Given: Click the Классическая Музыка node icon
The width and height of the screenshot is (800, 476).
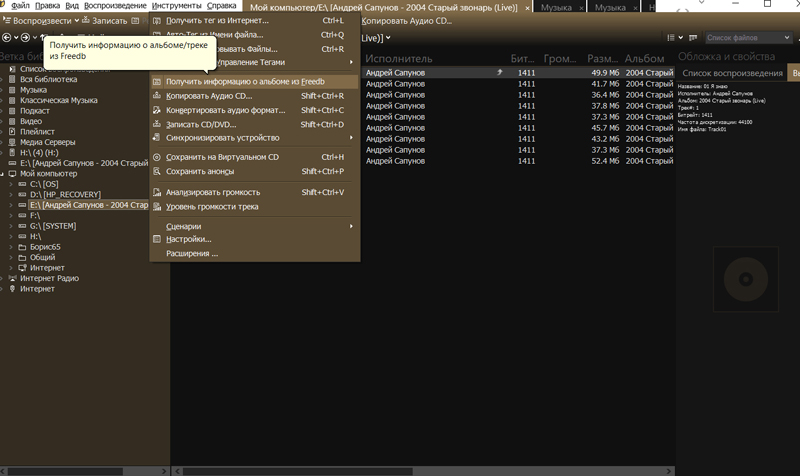Looking at the screenshot, I should (12, 101).
